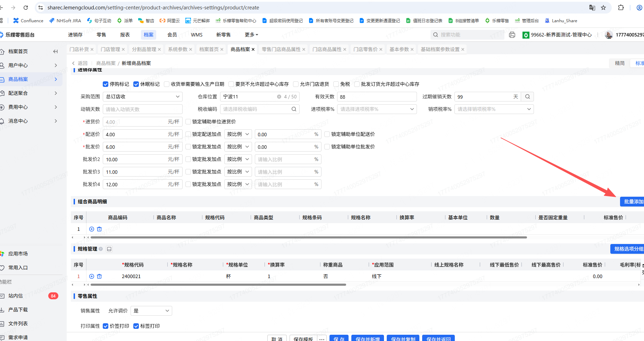Bookmark this page with the star icon
Screen dimensions: 644x341
pos(603,8)
